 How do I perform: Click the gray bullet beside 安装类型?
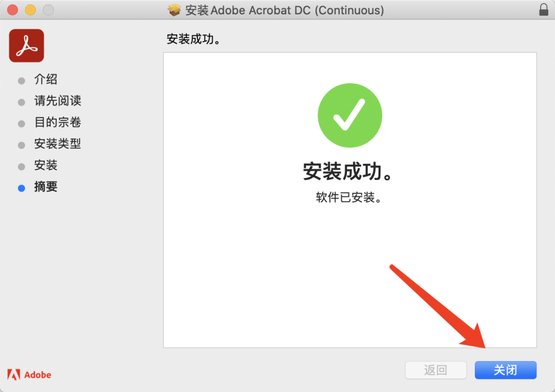(x=22, y=145)
